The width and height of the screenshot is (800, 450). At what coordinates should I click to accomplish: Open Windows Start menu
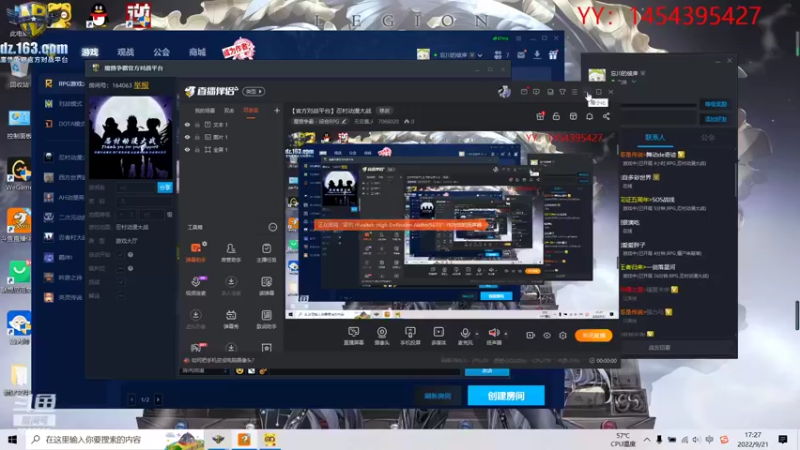[13, 439]
